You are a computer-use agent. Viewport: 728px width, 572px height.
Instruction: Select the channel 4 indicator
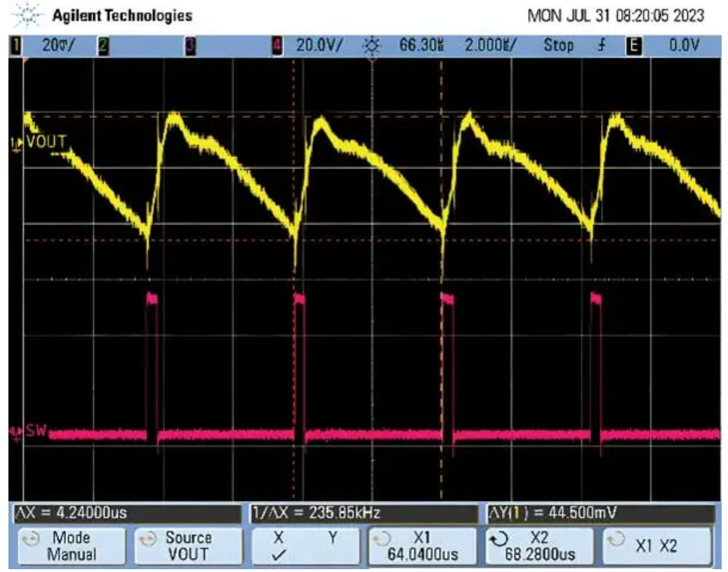click(277, 46)
